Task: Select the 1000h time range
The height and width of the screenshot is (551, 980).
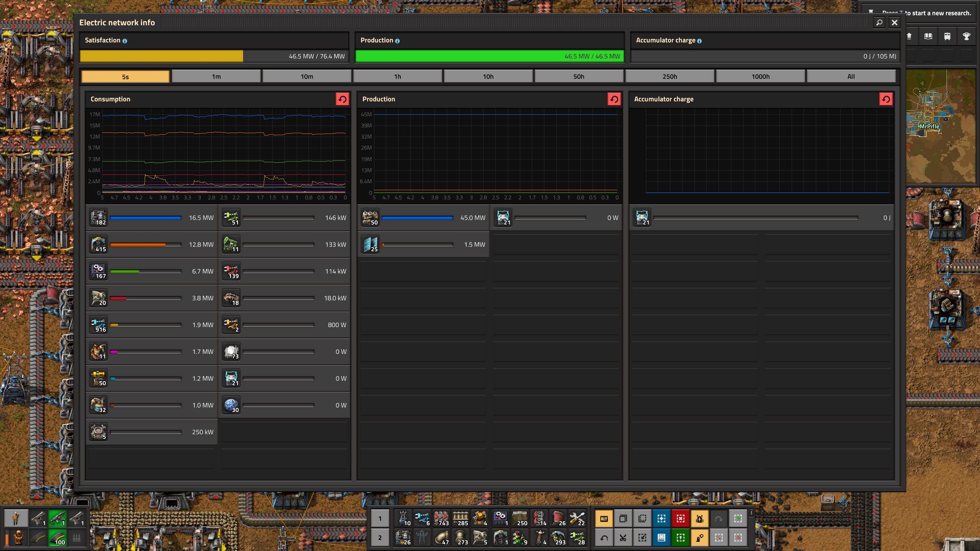Action: [x=761, y=77]
